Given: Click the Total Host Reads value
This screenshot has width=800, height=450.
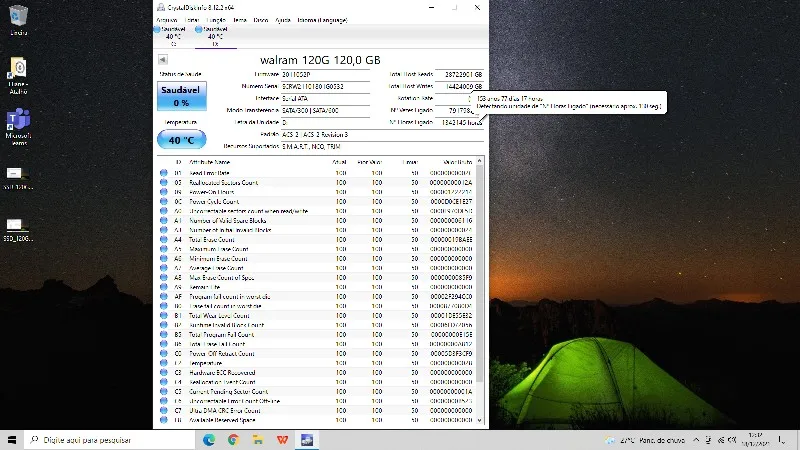Looking at the screenshot, I should [x=459, y=74].
